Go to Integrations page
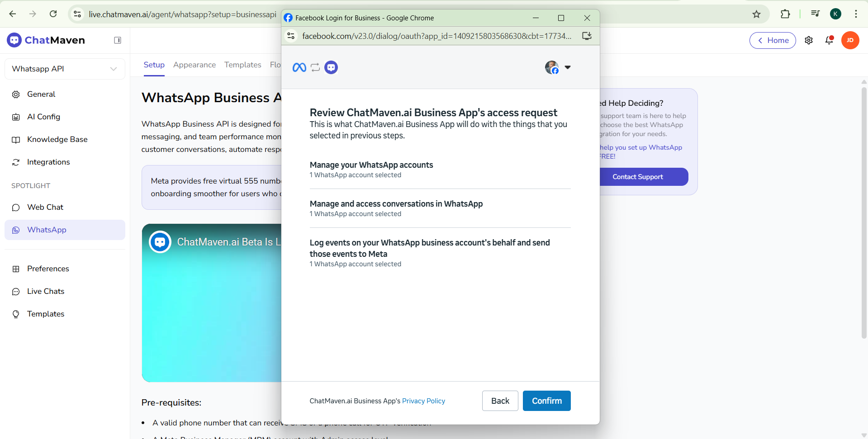This screenshot has height=439, width=868. click(x=48, y=162)
